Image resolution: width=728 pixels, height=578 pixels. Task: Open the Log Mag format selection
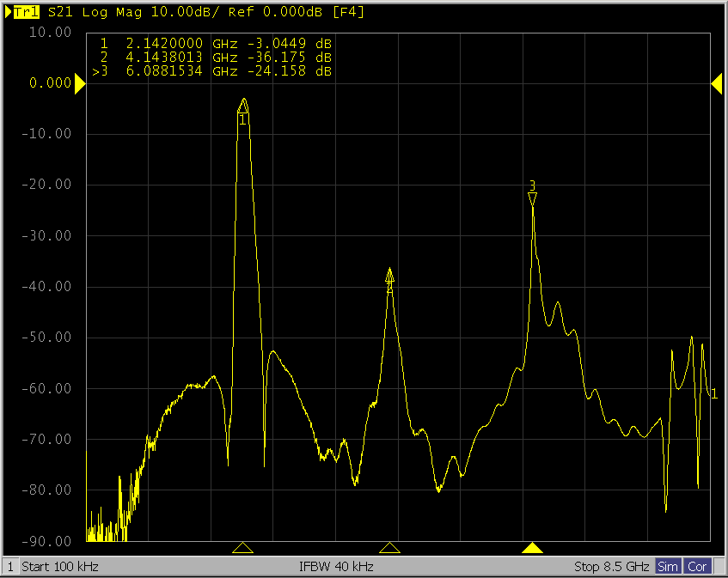point(107,13)
